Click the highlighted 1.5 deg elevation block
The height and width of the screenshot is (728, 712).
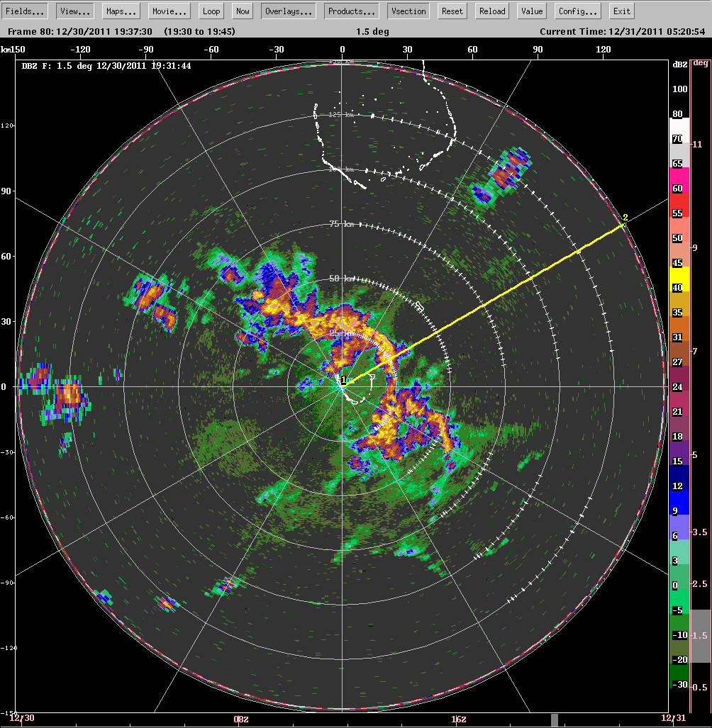[701, 636]
